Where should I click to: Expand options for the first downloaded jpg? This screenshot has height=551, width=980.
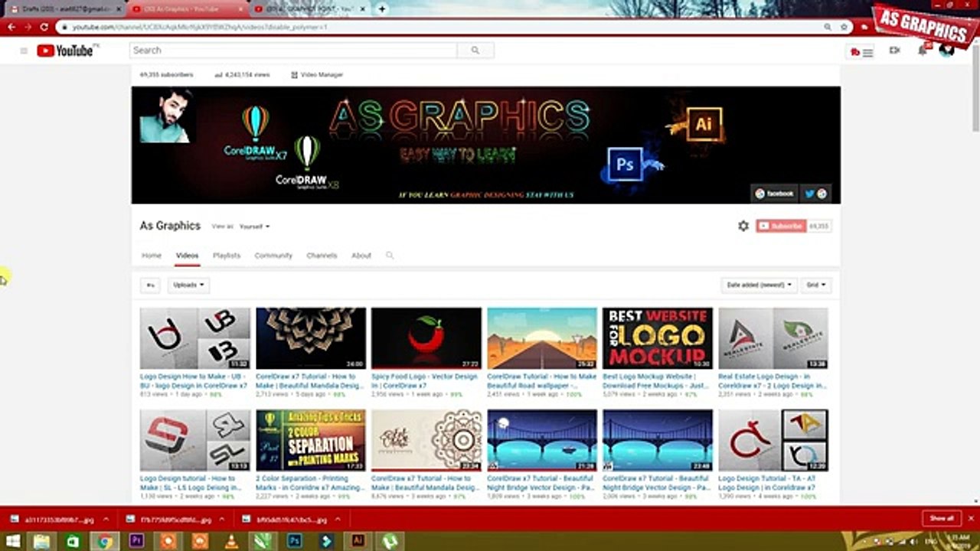coord(106,519)
